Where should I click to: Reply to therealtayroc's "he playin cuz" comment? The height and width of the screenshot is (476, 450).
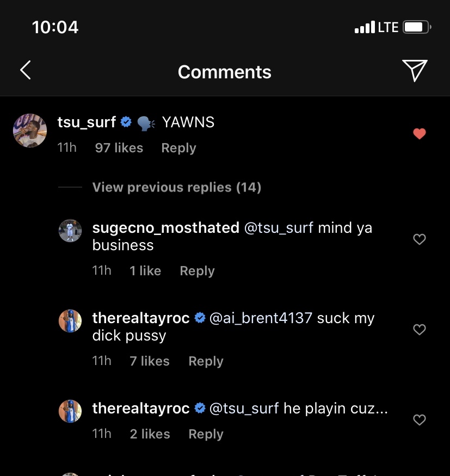tap(206, 434)
